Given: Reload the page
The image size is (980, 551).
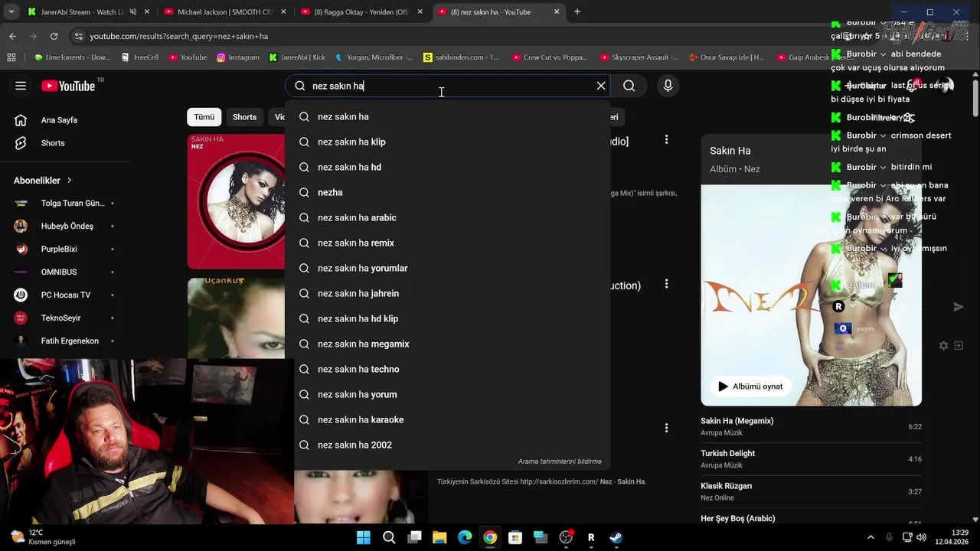Looking at the screenshot, I should coord(54,36).
